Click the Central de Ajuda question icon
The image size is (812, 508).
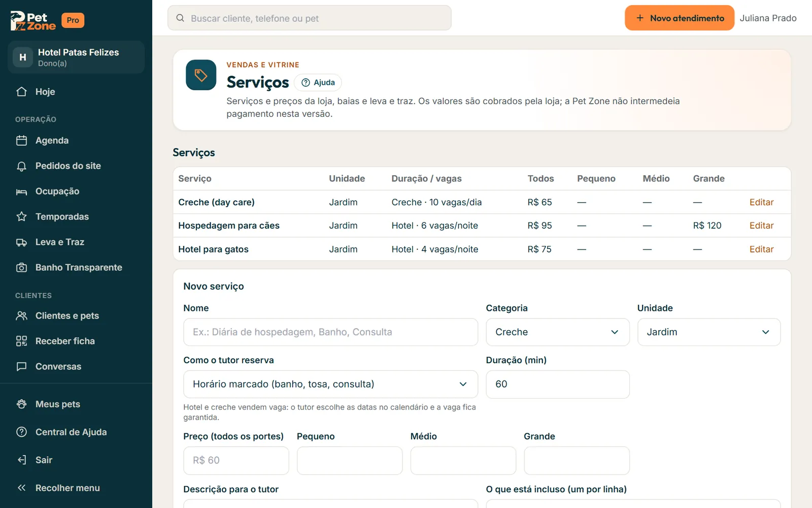(21, 432)
